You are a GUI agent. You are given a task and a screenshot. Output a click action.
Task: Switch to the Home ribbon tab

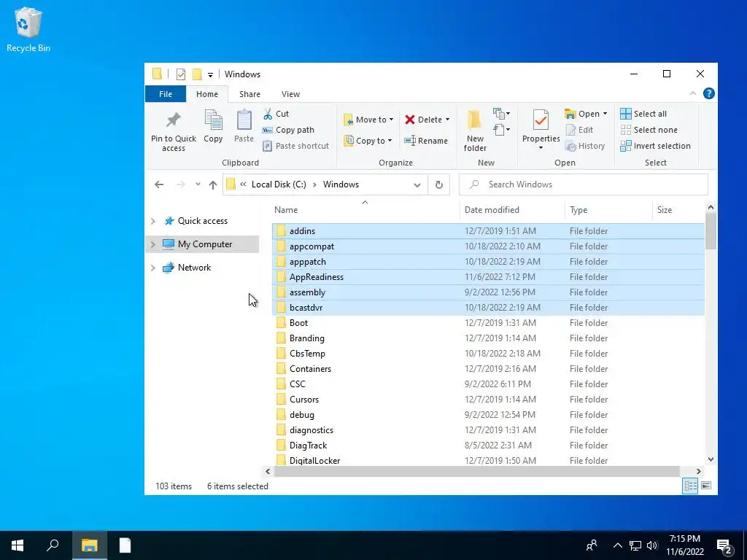tap(206, 94)
